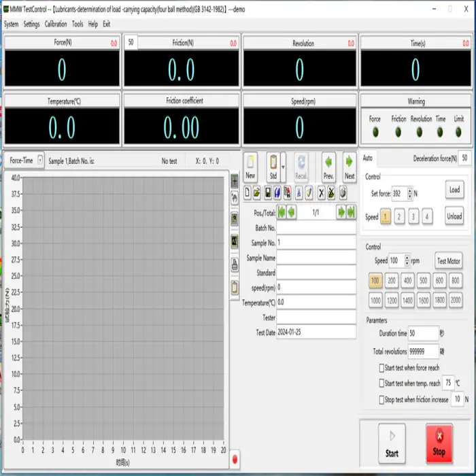Go to Prev. sample arrow

point(328,165)
